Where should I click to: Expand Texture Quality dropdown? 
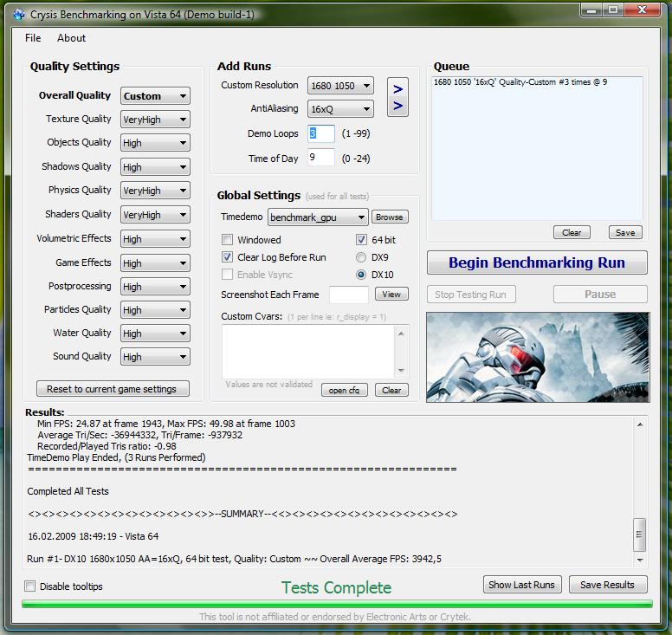[155, 120]
